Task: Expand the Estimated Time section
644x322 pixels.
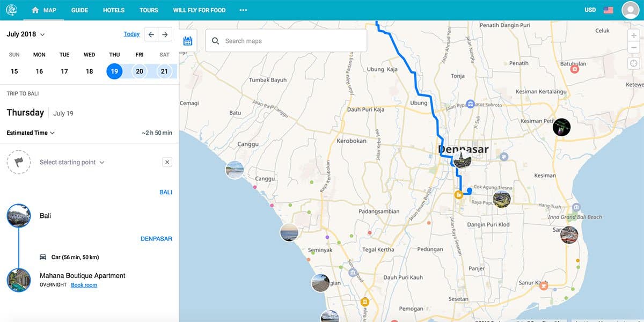Action: pyautogui.click(x=31, y=133)
